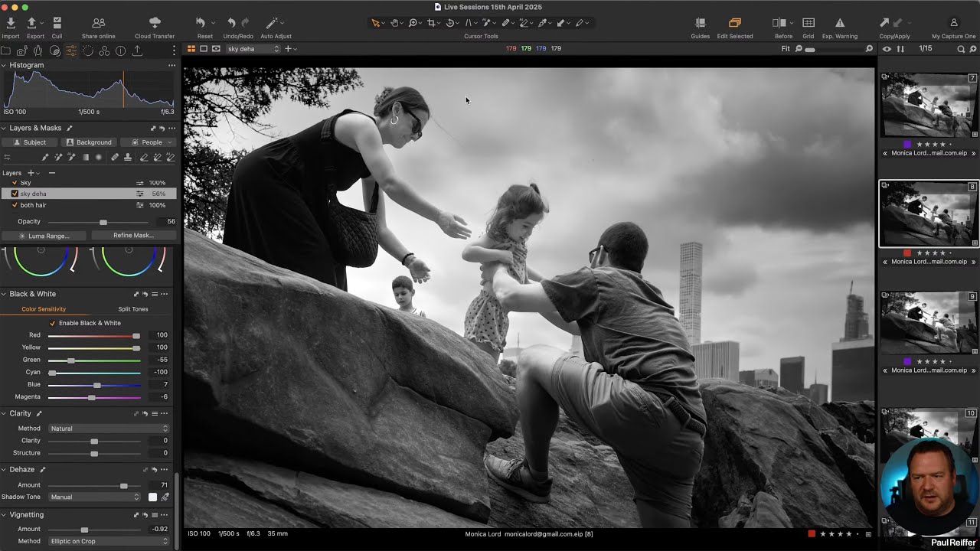Select the Sky layer row
This screenshot has height=551, width=980.
(x=90, y=184)
